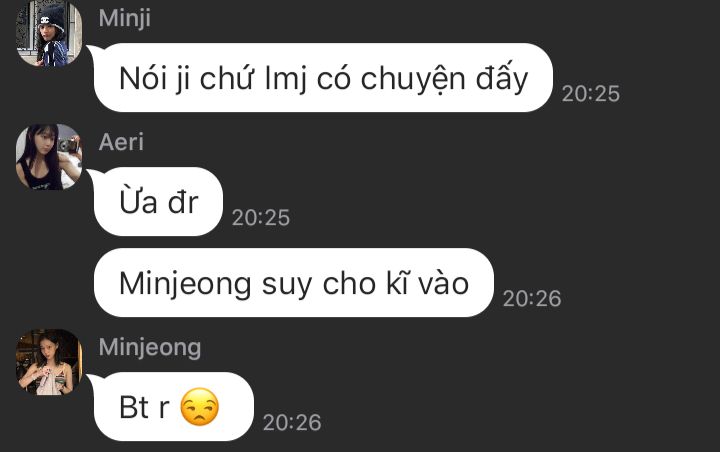Click the 20:26 timestamp beside Minjeong's message

292,423
